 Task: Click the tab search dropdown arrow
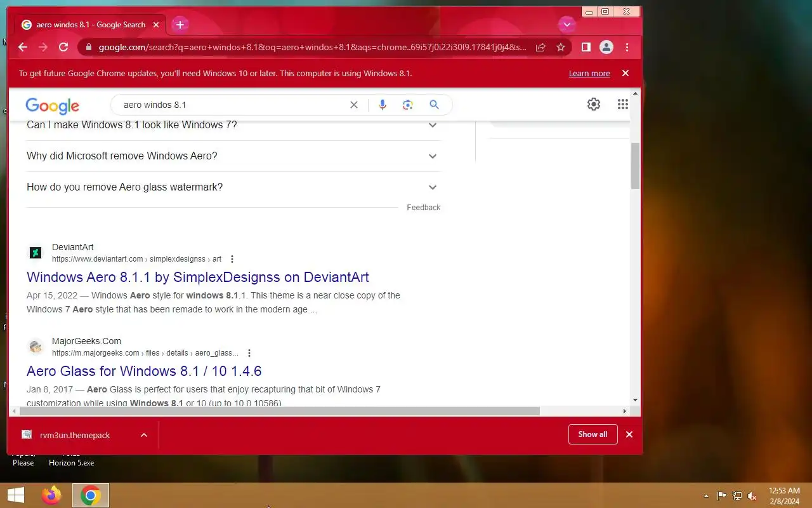pos(566,25)
